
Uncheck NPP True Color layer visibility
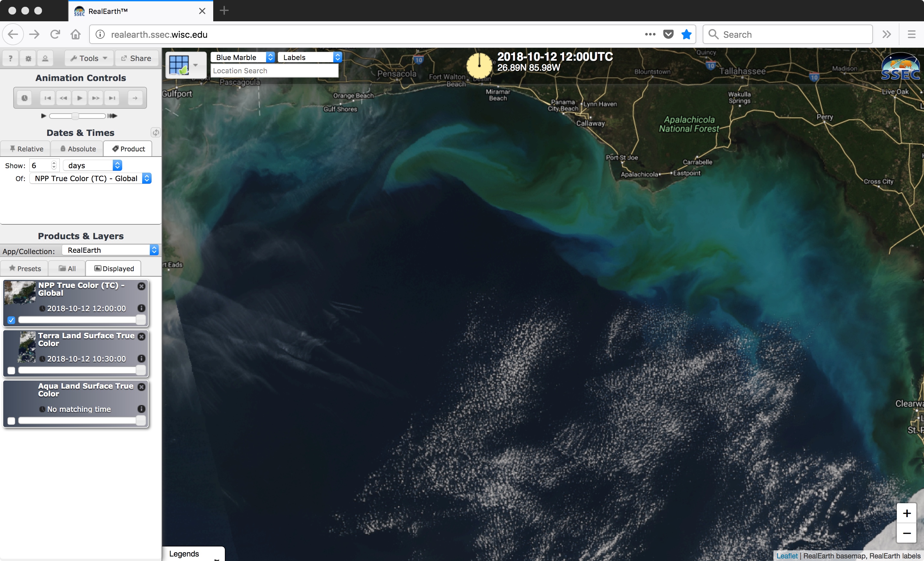pyautogui.click(x=11, y=320)
